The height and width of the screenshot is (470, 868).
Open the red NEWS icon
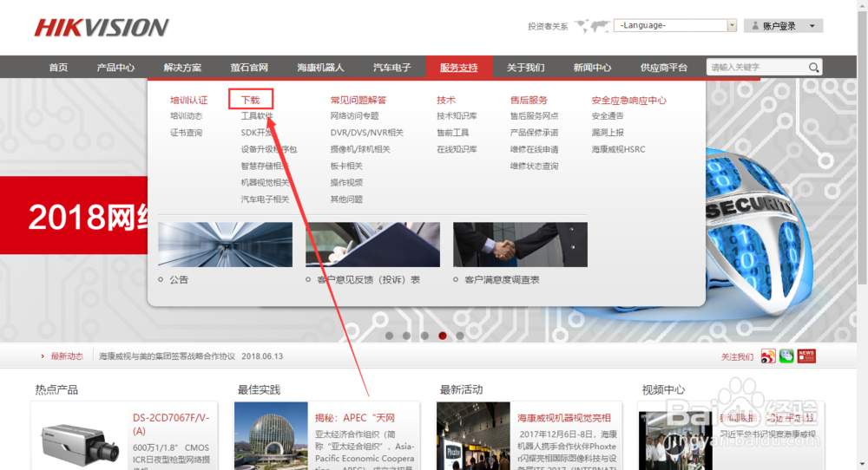pyautogui.click(x=806, y=356)
